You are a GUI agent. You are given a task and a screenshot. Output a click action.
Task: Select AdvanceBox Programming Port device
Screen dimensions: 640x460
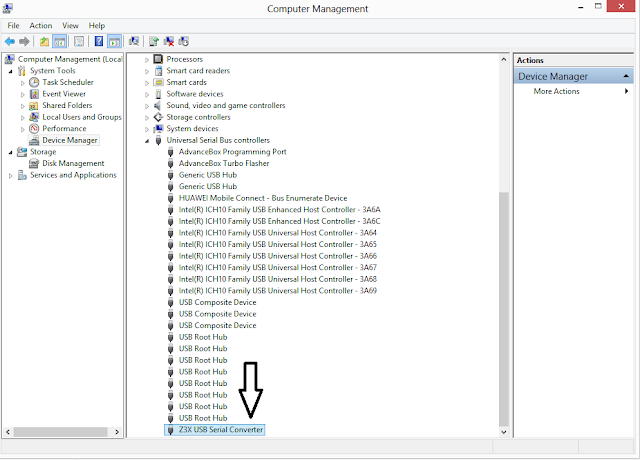coord(233,152)
